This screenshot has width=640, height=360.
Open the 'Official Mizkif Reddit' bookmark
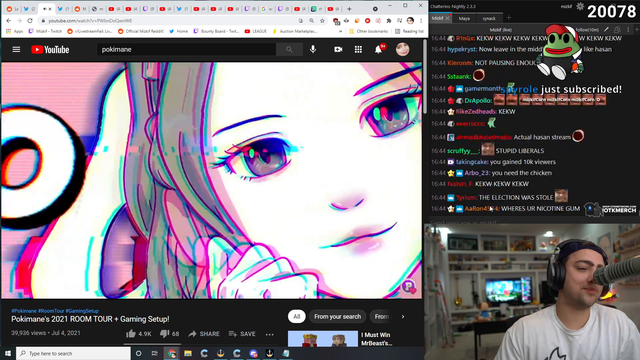tap(141, 31)
